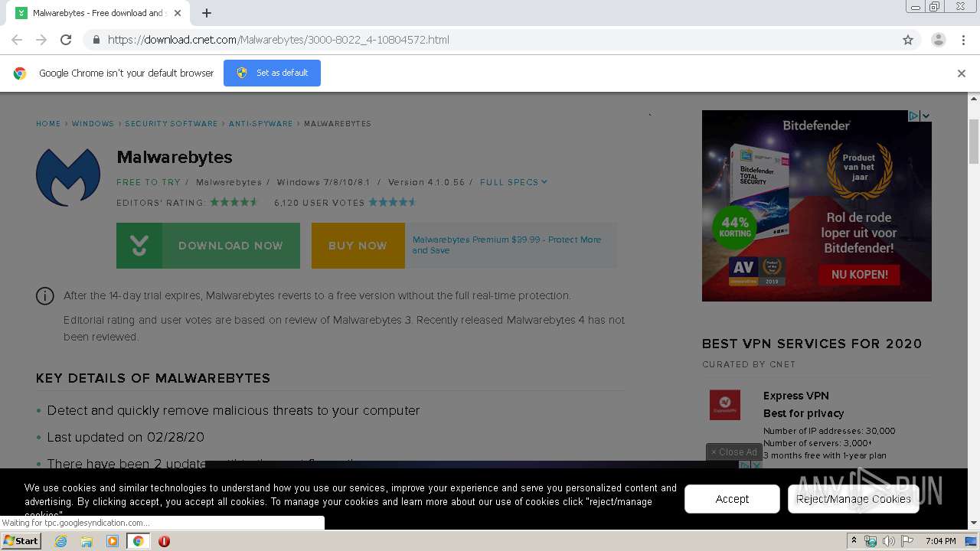Click the download arrow icon on green button
980x551 pixels.
139,246
